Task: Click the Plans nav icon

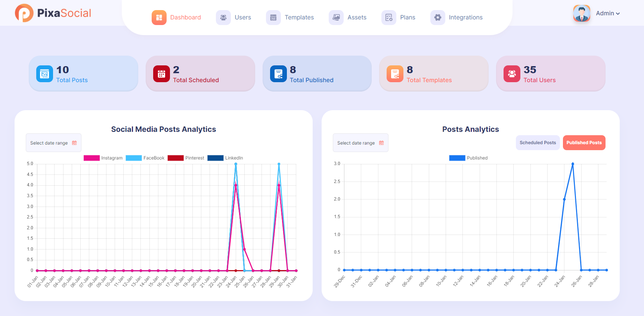Action: click(x=389, y=18)
